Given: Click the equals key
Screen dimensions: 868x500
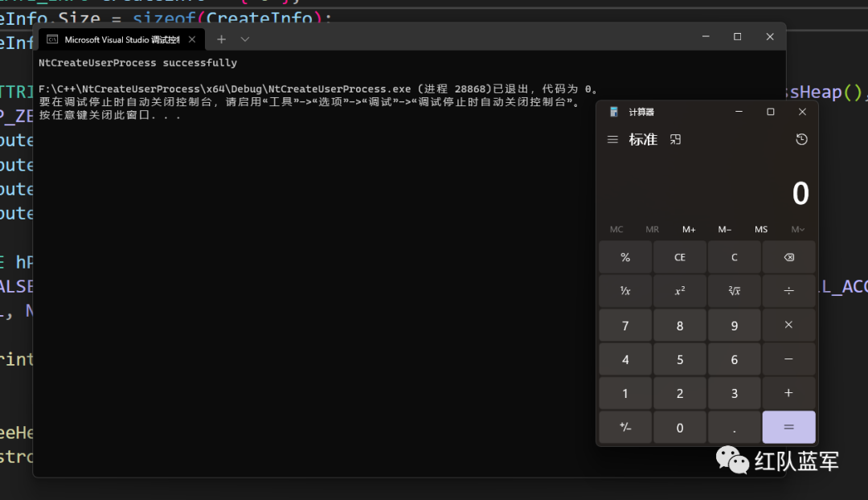Looking at the screenshot, I should [789, 427].
